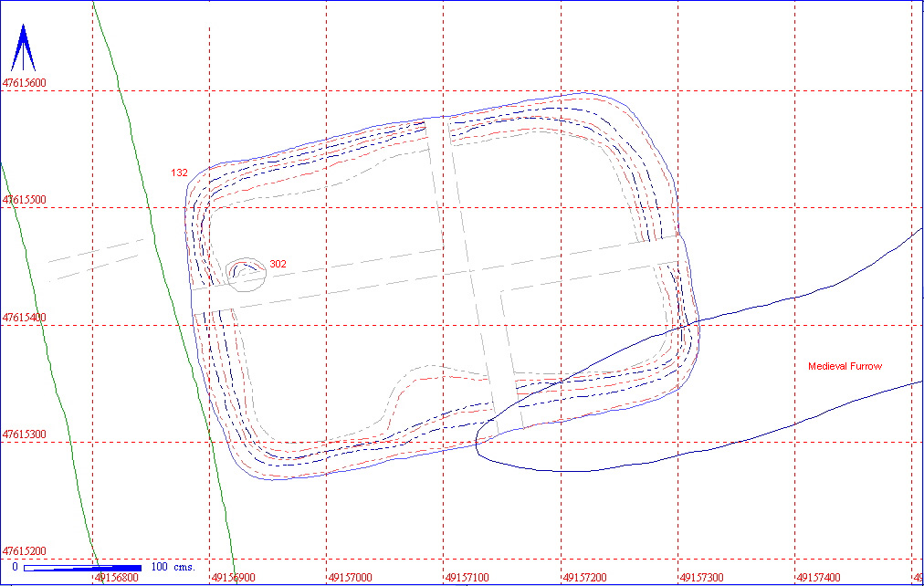
Task: Click northing label 47615400
Action: click(24, 318)
